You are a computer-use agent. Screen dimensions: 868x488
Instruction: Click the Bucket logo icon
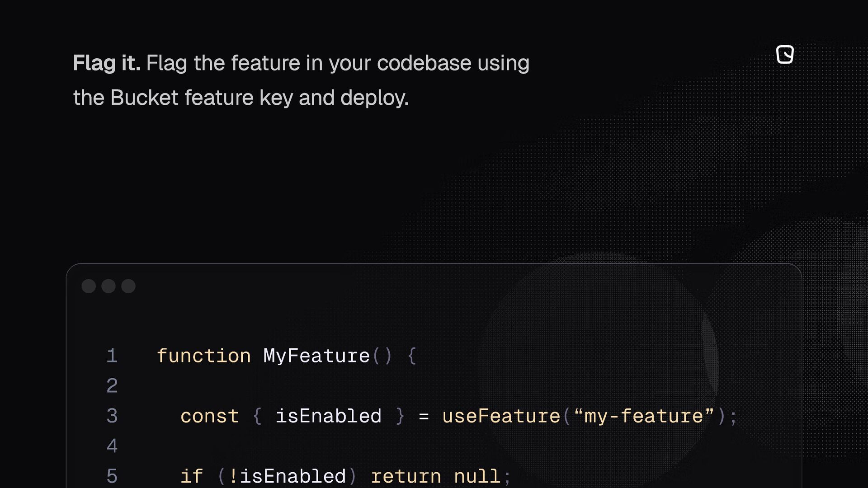[x=785, y=55]
